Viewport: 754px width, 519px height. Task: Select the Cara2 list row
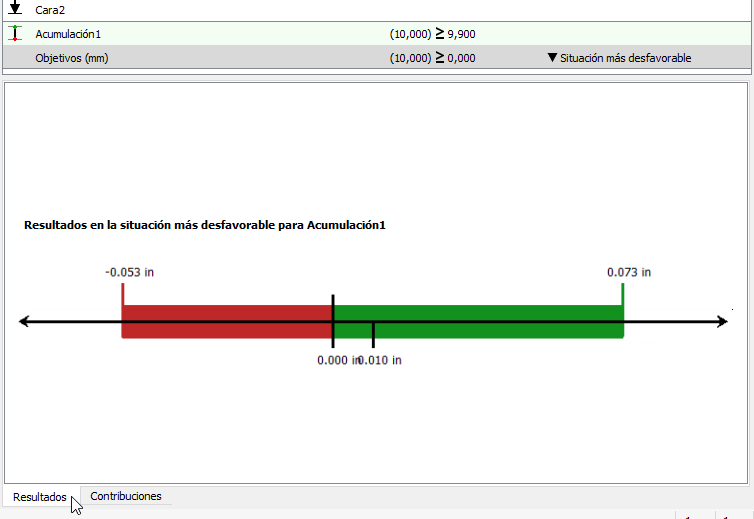pyautogui.click(x=377, y=10)
